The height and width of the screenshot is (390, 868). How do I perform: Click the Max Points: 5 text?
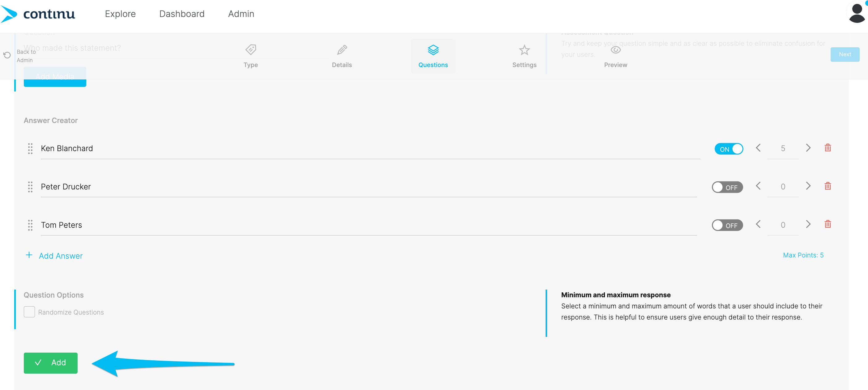[x=803, y=255]
